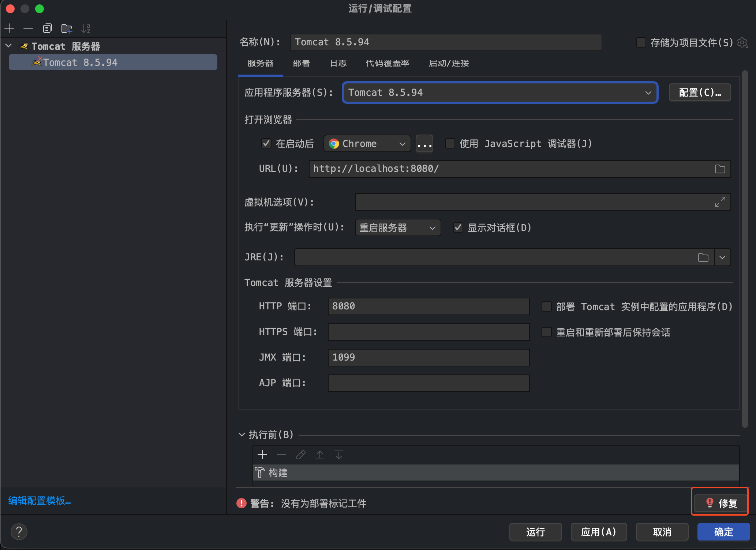756x550 pixels.
Task: Focus AJP 端口 field
Action: (428, 383)
